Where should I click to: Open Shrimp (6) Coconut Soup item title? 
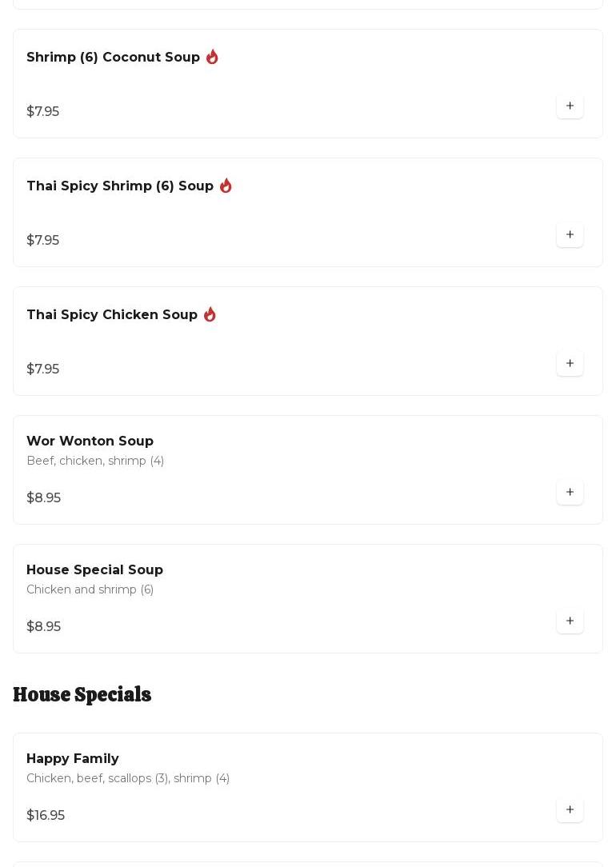pos(113,58)
